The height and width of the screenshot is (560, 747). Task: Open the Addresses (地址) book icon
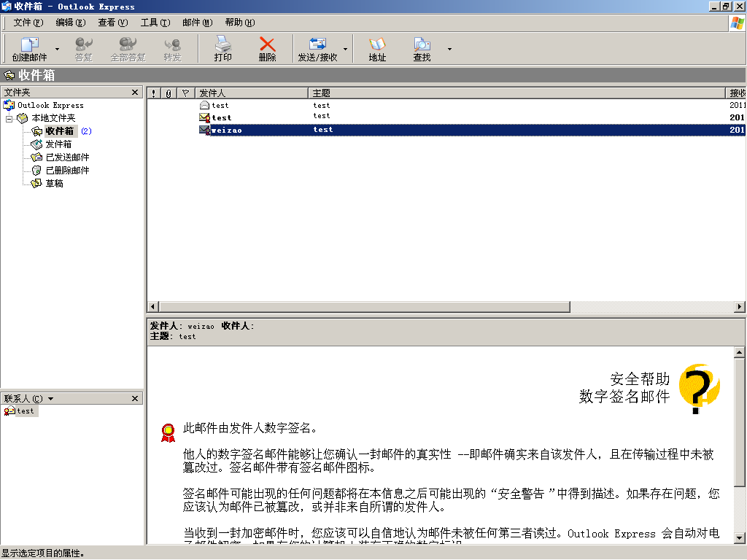377,48
